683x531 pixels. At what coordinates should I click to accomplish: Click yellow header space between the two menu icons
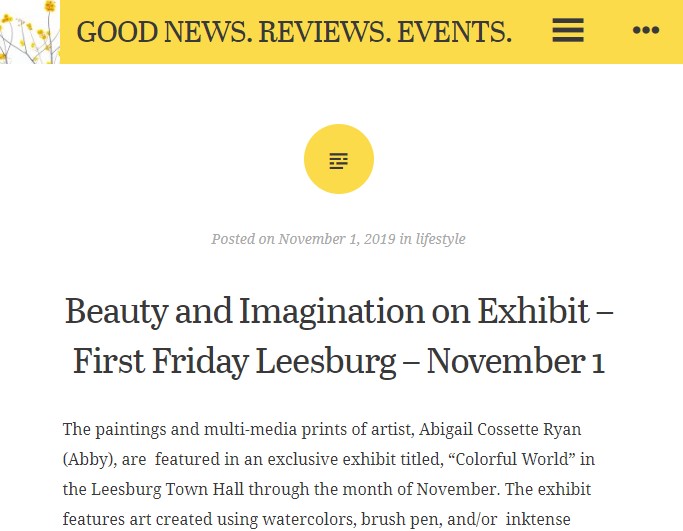coord(608,31)
